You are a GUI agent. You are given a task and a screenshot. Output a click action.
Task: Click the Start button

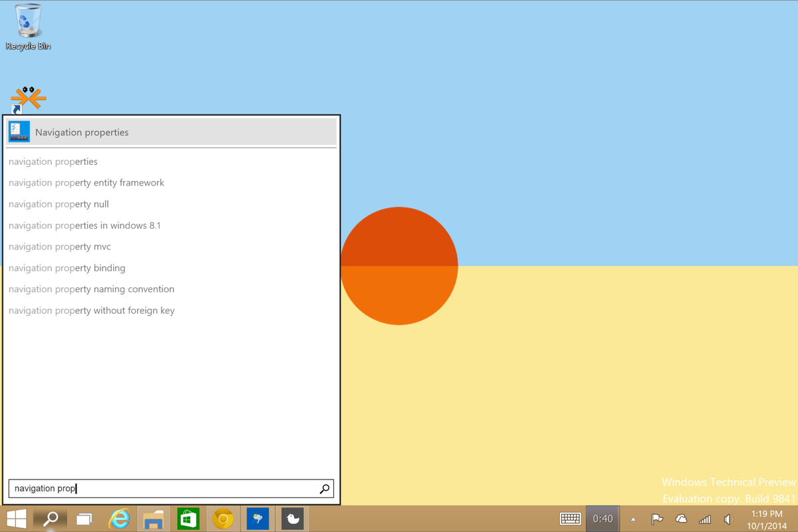point(15,518)
